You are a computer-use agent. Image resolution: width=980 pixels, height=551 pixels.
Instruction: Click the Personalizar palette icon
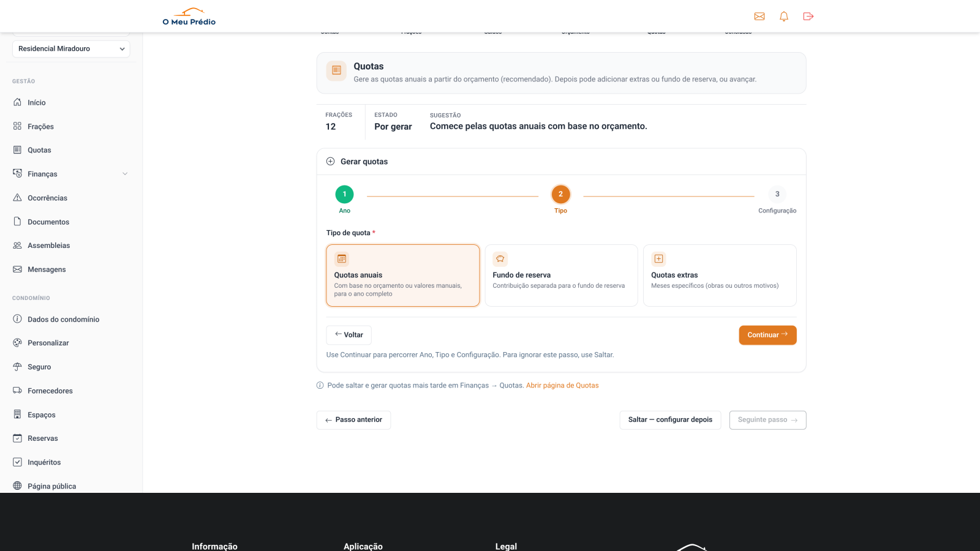coord(17,343)
